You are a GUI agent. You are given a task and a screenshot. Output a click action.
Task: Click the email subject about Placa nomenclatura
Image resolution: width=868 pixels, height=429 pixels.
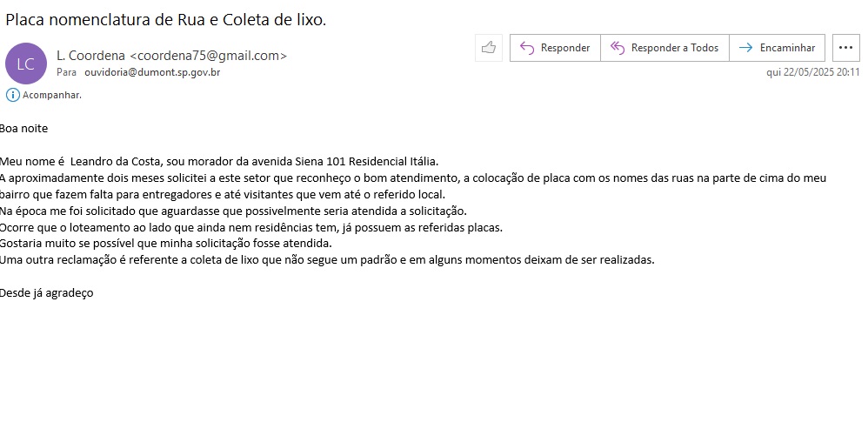pos(166,19)
